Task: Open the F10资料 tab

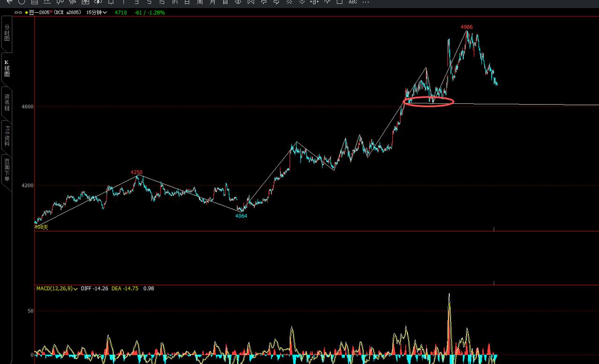Action: click(x=7, y=136)
